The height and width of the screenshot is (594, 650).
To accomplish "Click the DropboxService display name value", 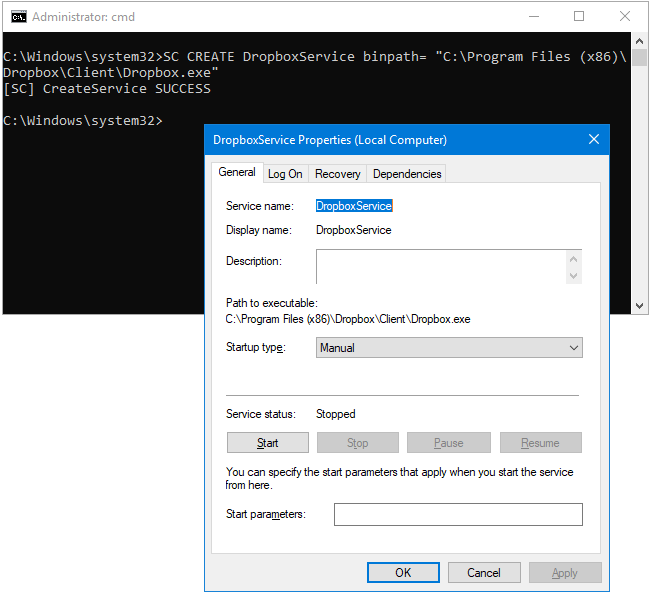I will (354, 230).
